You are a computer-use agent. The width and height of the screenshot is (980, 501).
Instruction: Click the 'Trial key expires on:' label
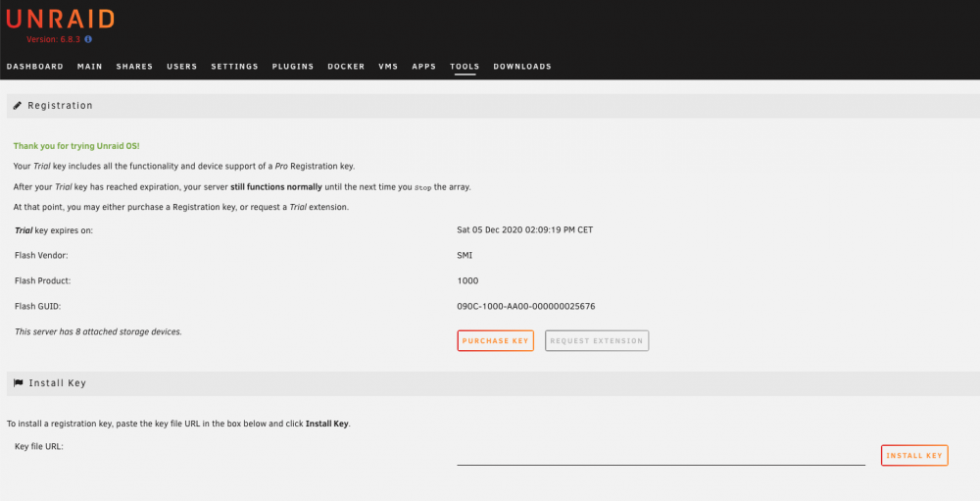(x=54, y=230)
